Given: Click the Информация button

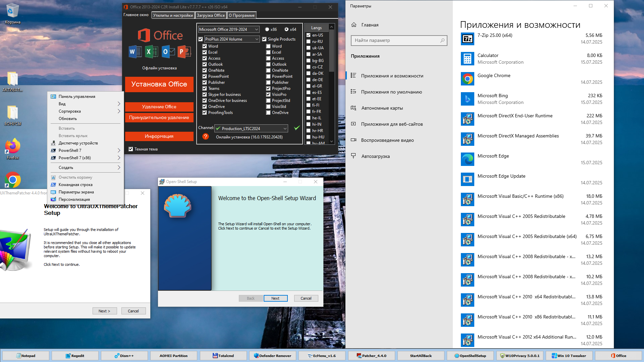Looking at the screenshot, I should pos(159,136).
